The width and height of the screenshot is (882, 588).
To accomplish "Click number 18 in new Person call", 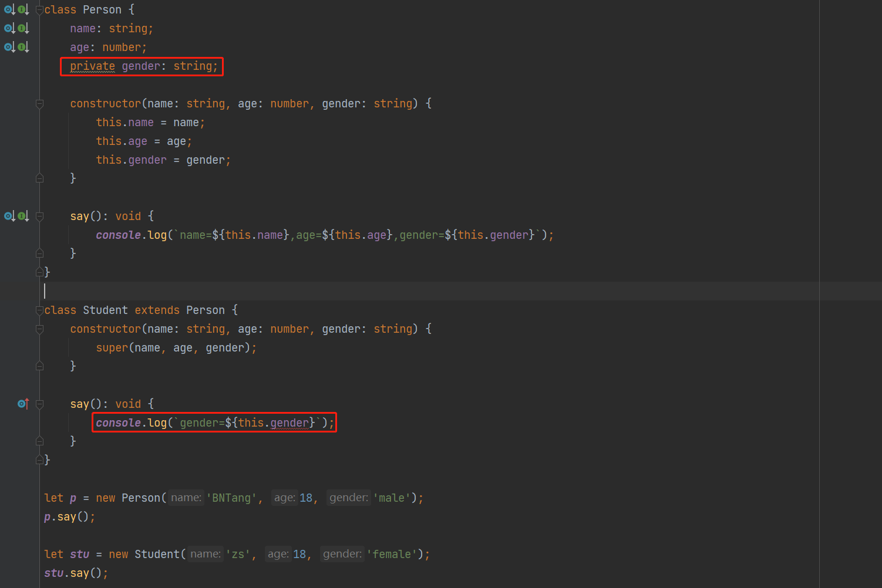I will (306, 498).
